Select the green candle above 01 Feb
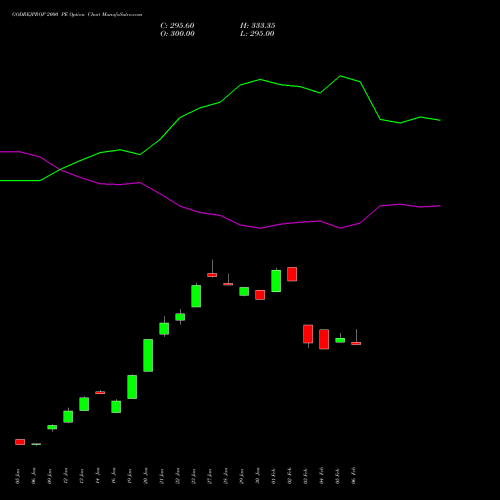This screenshot has height=500, width=500. 276,281
